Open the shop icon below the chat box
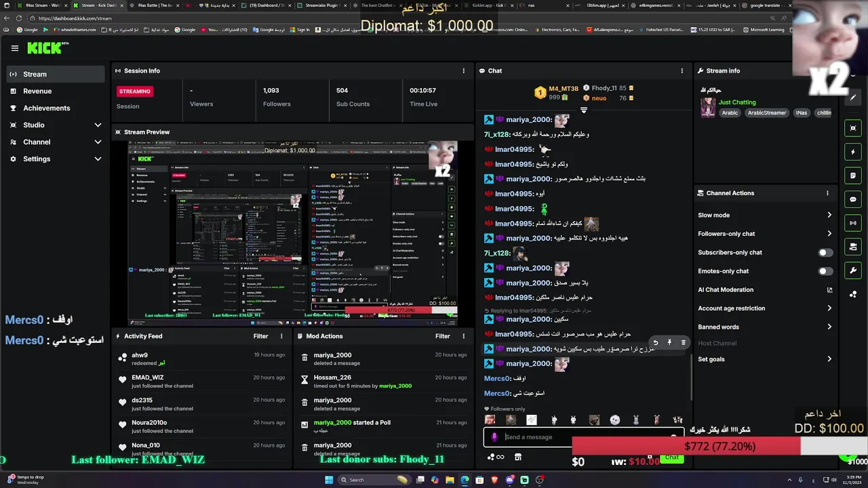This screenshot has height=488, width=868. (x=518, y=457)
